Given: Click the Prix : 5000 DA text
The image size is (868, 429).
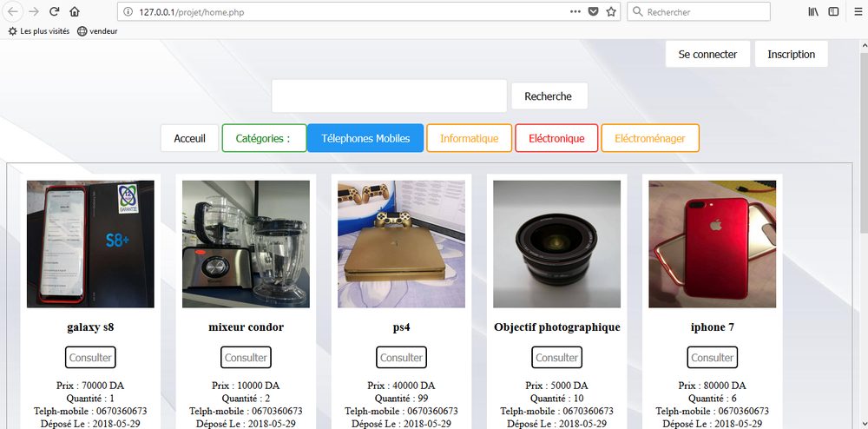Looking at the screenshot, I should [x=557, y=386].
